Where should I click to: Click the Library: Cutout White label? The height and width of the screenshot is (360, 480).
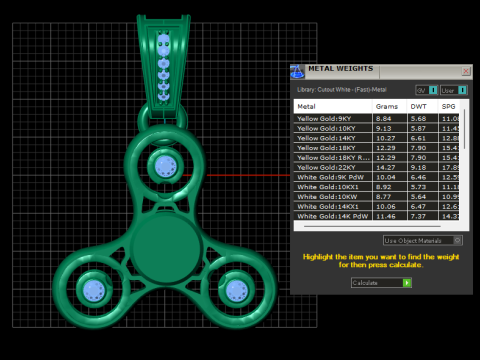point(342,90)
